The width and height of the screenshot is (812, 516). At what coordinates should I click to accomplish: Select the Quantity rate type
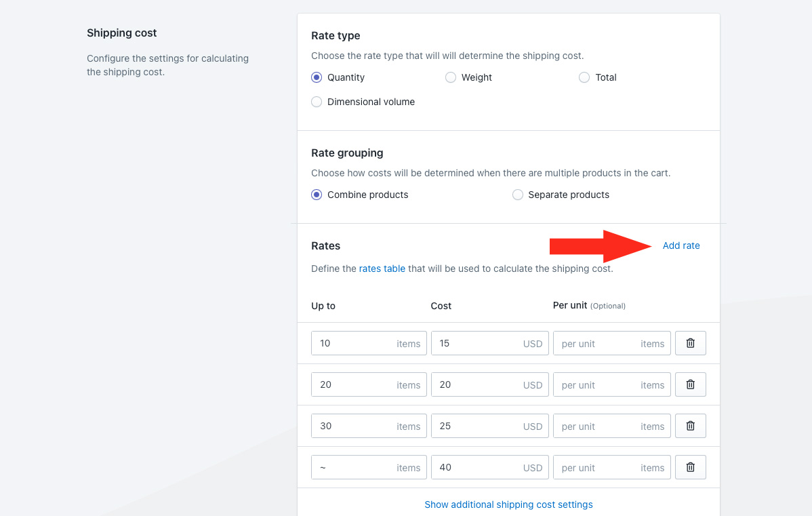pyautogui.click(x=317, y=77)
